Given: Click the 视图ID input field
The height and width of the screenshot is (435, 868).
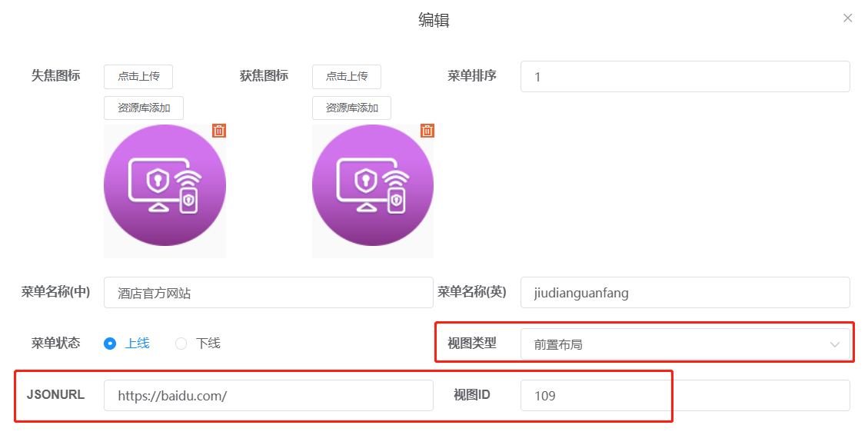Looking at the screenshot, I should click(x=684, y=396).
